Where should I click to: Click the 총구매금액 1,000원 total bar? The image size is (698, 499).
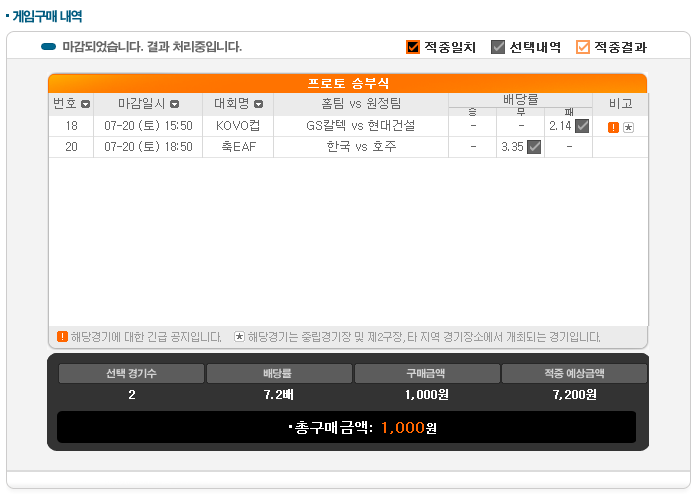[346, 427]
